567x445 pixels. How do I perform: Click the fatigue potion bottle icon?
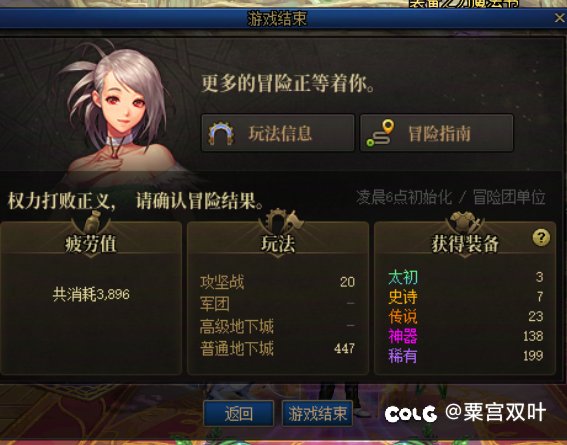pyautogui.click(x=93, y=221)
